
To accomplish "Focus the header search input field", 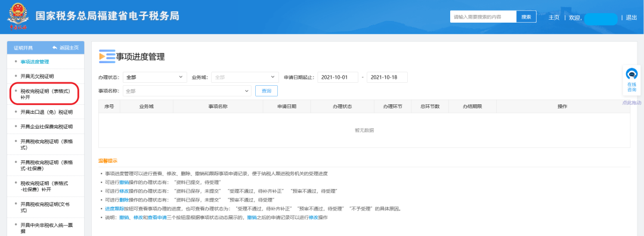I will tap(483, 17).
